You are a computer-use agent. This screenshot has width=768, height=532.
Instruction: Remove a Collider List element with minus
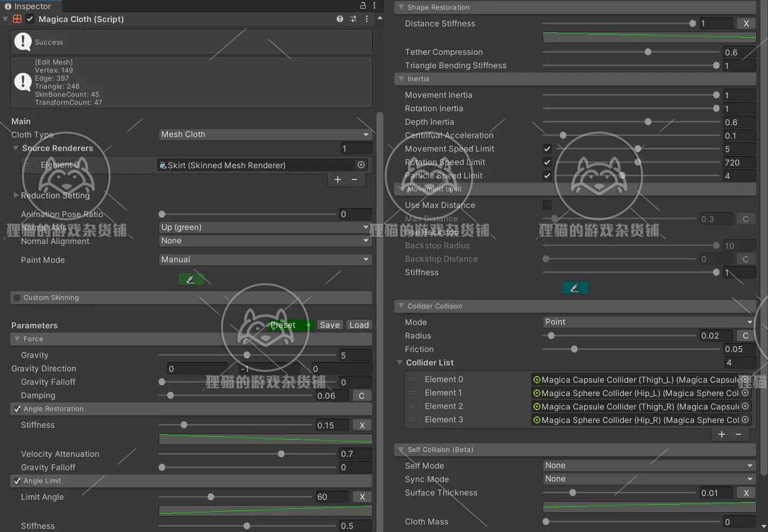coord(738,434)
